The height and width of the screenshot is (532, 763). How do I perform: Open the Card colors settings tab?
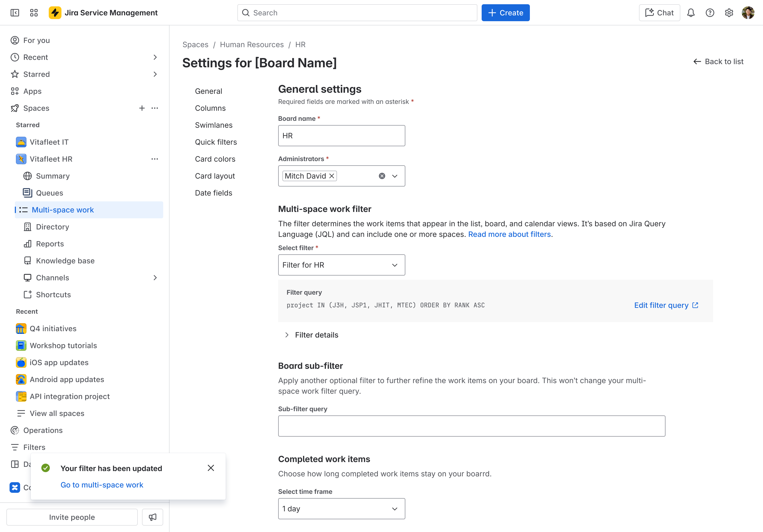(215, 159)
